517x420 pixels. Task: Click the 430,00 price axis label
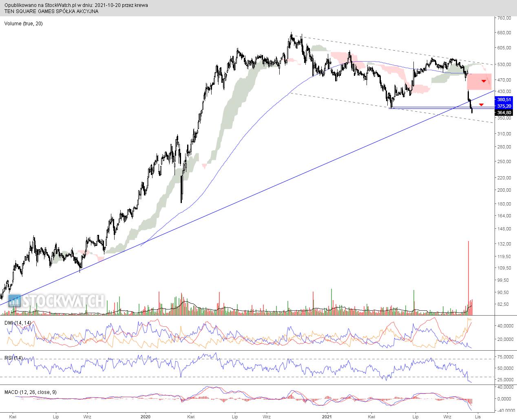505,91
